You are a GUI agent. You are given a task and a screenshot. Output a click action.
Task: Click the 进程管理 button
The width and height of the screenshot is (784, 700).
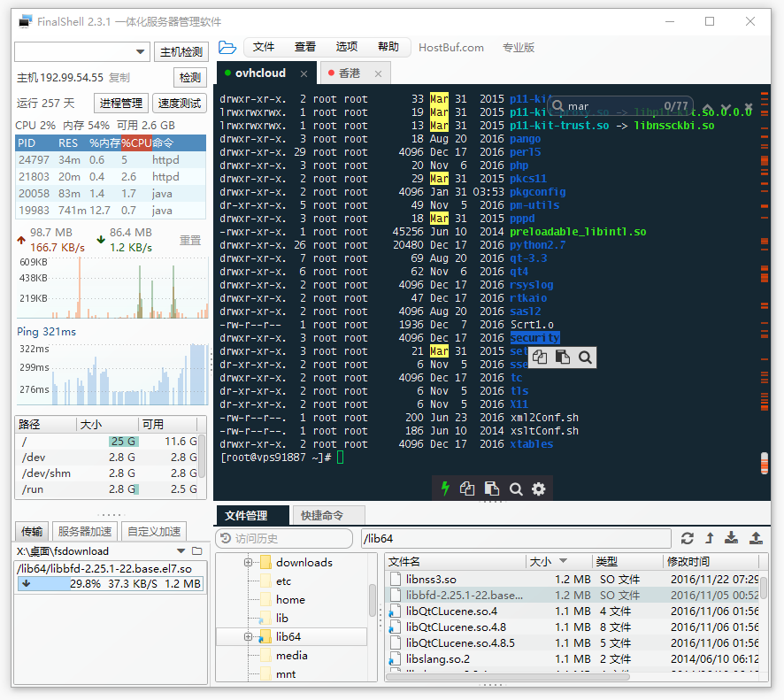[121, 103]
